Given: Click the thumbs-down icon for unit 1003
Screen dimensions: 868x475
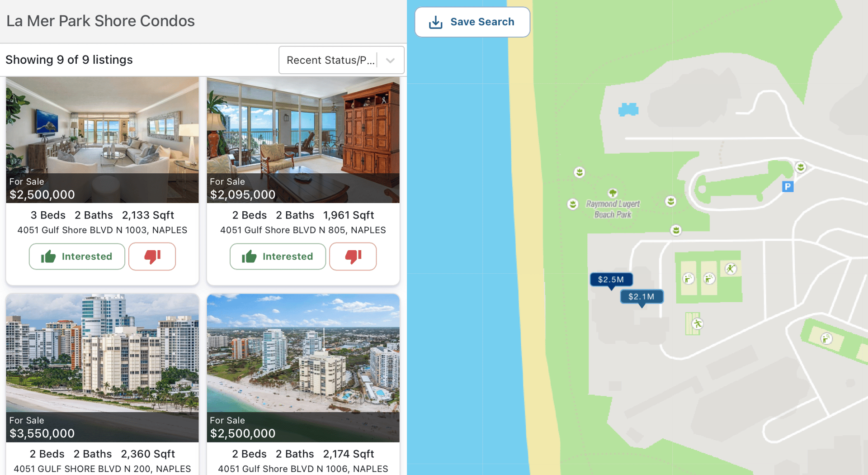Looking at the screenshot, I should click(152, 256).
